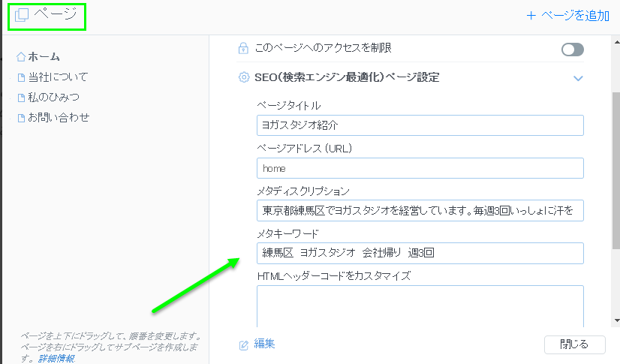Image resolution: width=620 pixels, height=364 pixels.
Task: Click the document icon beside 私のひみつ
Action: (21, 98)
